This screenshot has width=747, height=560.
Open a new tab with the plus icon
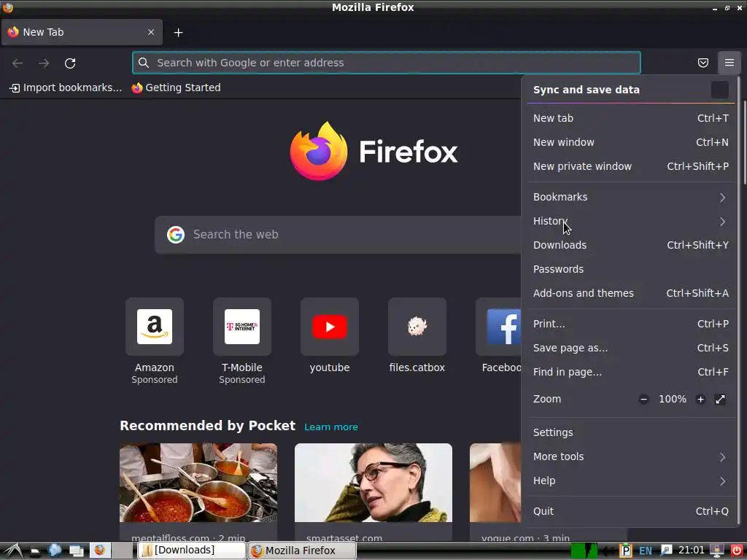point(178,32)
